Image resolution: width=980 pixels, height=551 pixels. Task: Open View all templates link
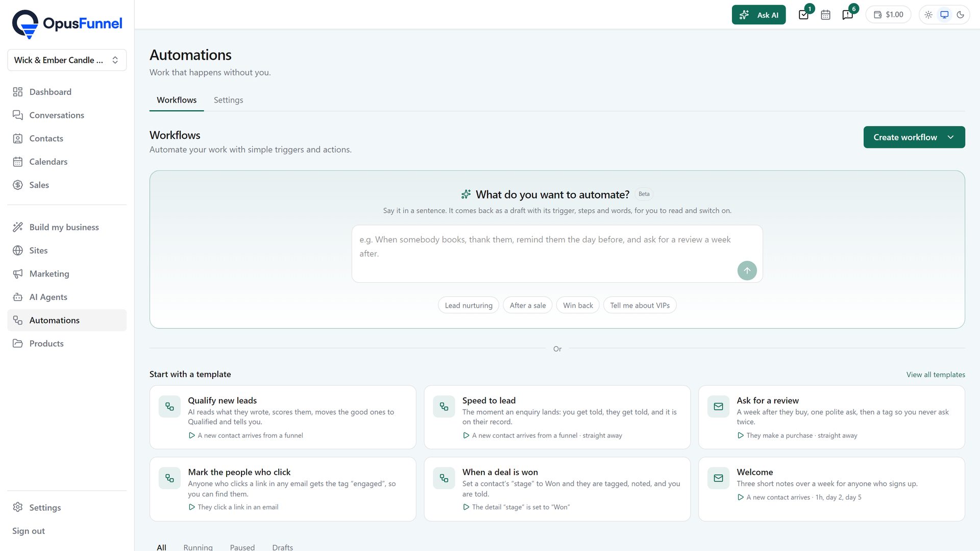pos(936,374)
